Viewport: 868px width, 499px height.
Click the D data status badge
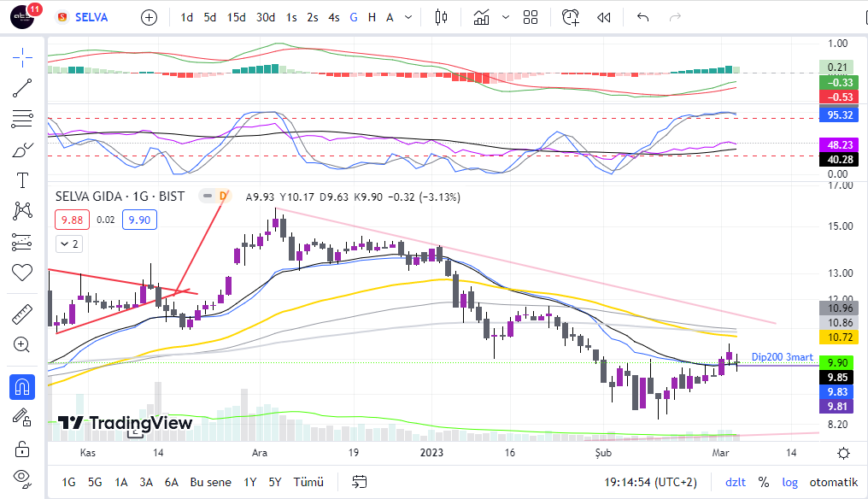coord(223,196)
